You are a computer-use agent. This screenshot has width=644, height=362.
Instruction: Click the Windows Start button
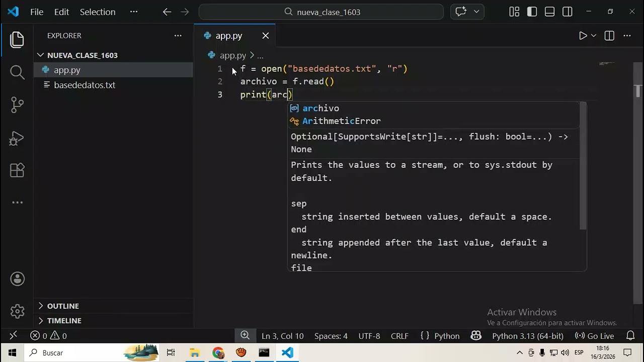12,353
